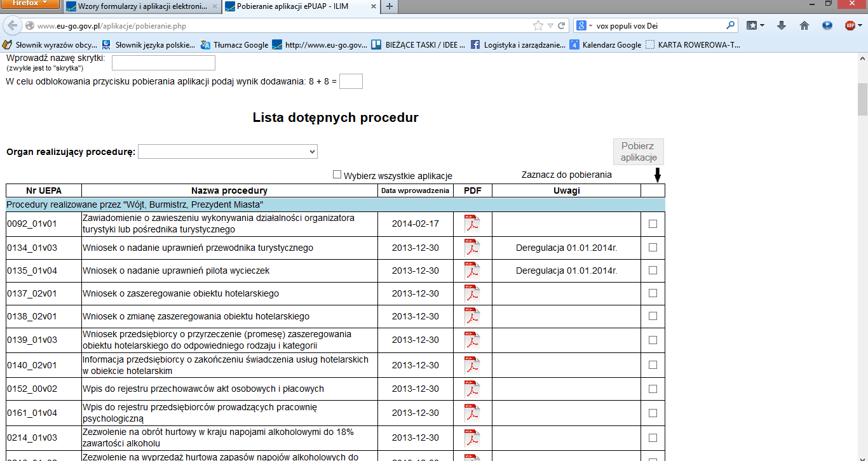The image size is (868, 461).
Task: Open the Firefox application menu
Action: pyautogui.click(x=30, y=4)
